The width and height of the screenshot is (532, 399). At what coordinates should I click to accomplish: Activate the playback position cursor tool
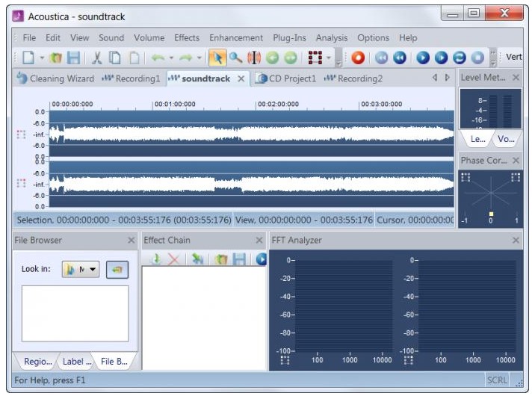[x=254, y=58]
